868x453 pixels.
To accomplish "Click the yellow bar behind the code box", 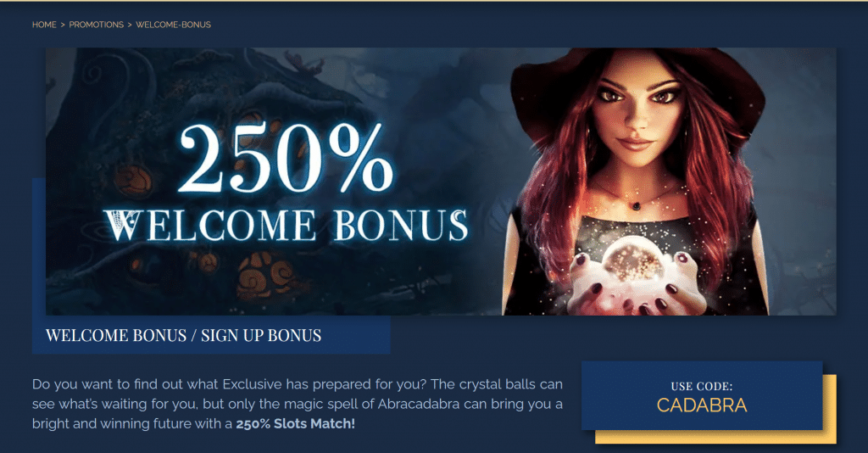I will tap(715, 437).
